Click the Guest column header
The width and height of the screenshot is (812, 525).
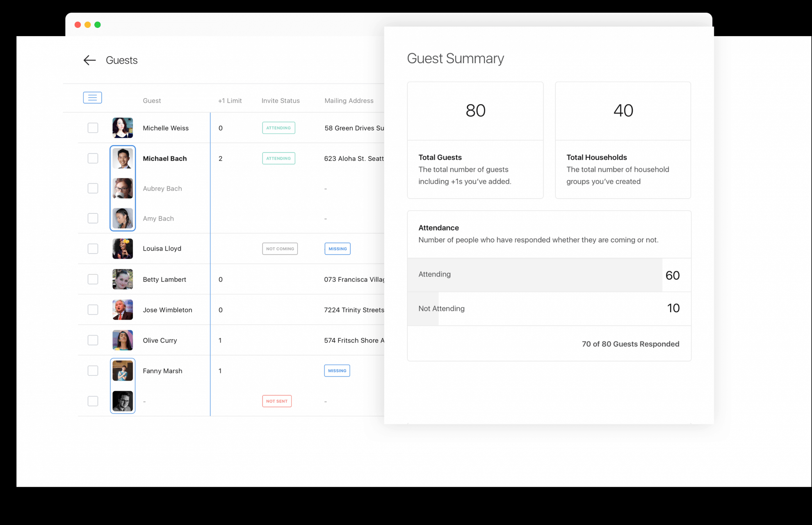coord(152,100)
